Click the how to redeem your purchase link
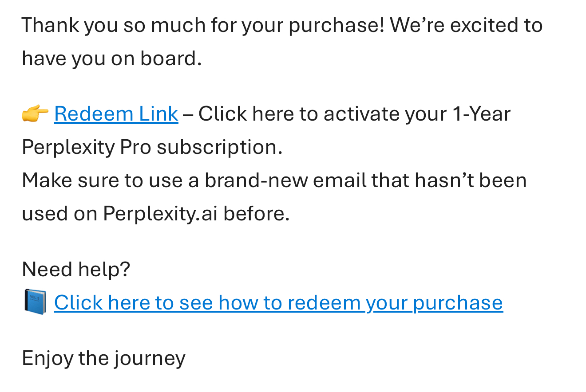 [278, 303]
